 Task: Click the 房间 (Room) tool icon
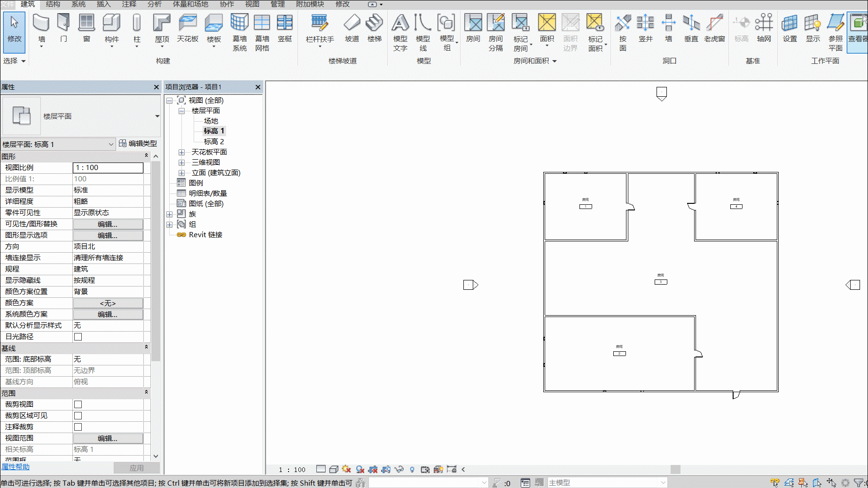point(473,23)
